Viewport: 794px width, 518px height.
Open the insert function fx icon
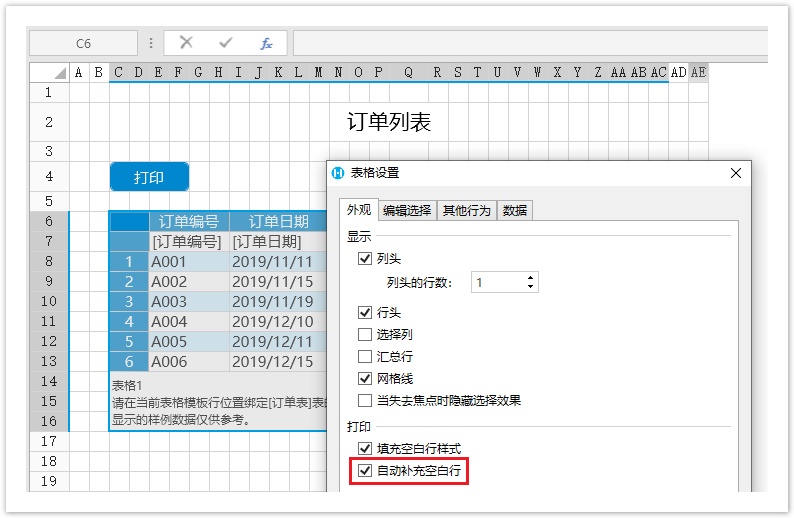pyautogui.click(x=266, y=43)
